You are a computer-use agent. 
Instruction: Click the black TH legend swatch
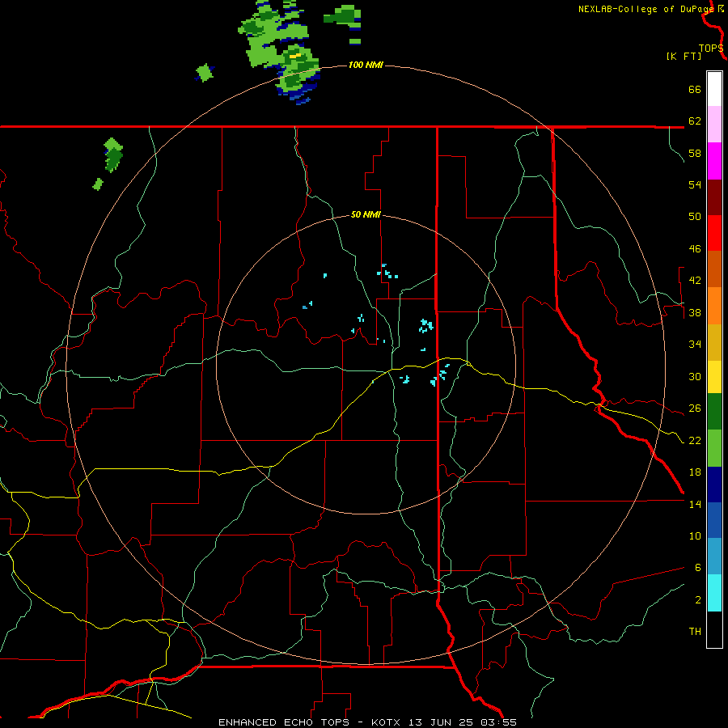(x=714, y=629)
